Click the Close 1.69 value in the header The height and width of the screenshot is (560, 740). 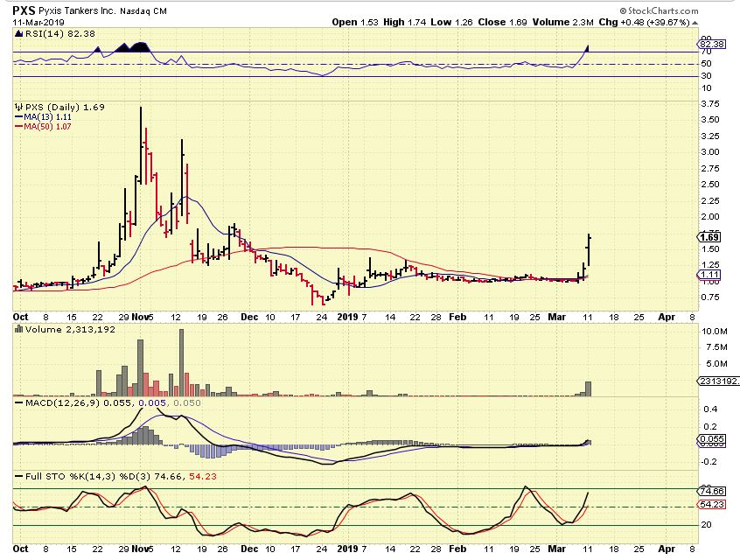coord(503,22)
